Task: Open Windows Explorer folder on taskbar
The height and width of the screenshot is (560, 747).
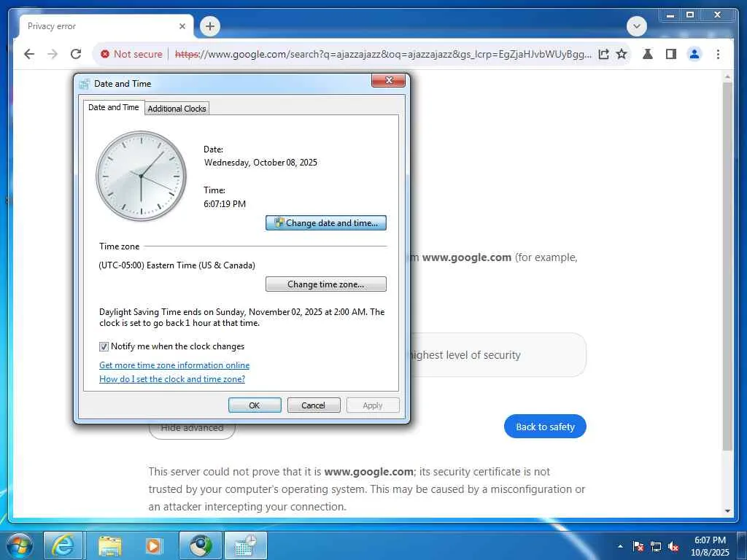Action: pos(109,545)
